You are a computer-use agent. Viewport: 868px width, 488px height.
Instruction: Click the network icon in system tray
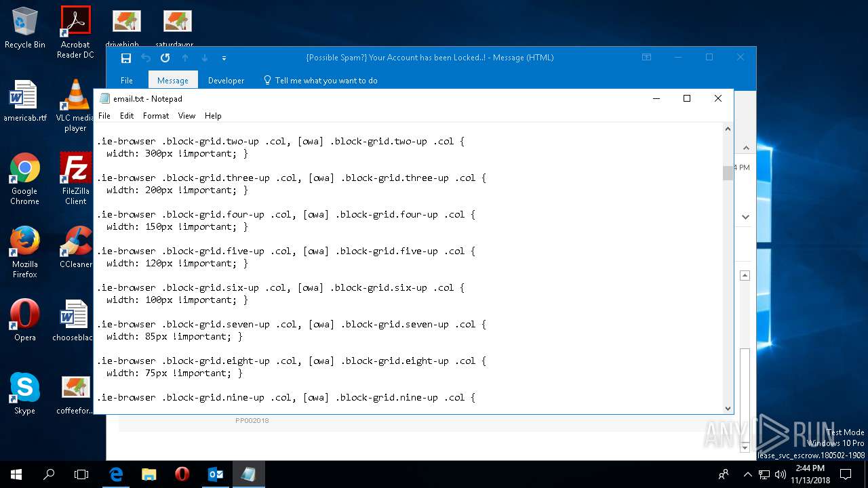(x=764, y=474)
